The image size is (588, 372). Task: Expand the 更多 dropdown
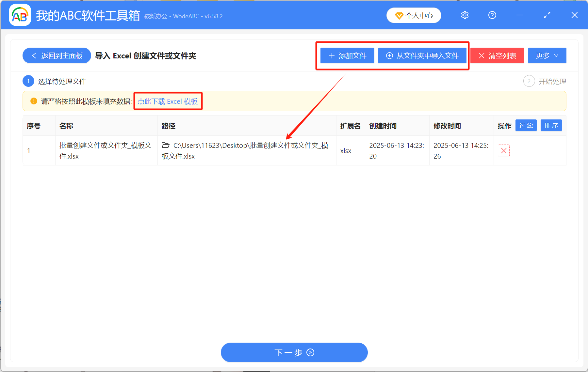coord(547,55)
